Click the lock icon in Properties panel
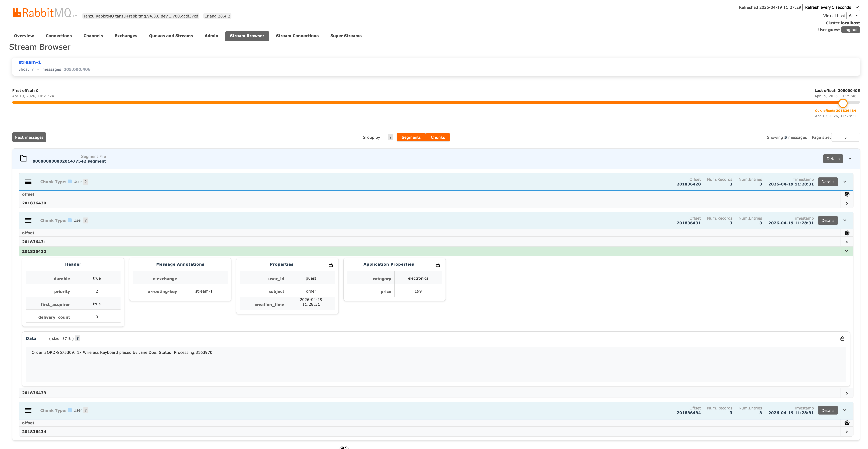This screenshot has height=449, width=868. (331, 265)
